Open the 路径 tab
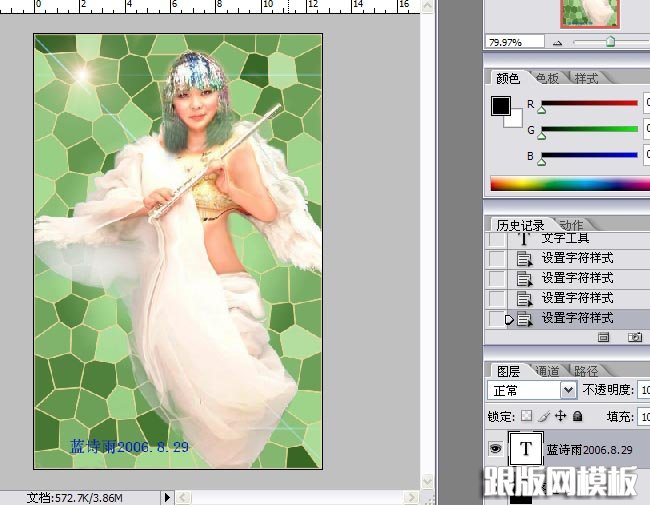 (x=586, y=370)
